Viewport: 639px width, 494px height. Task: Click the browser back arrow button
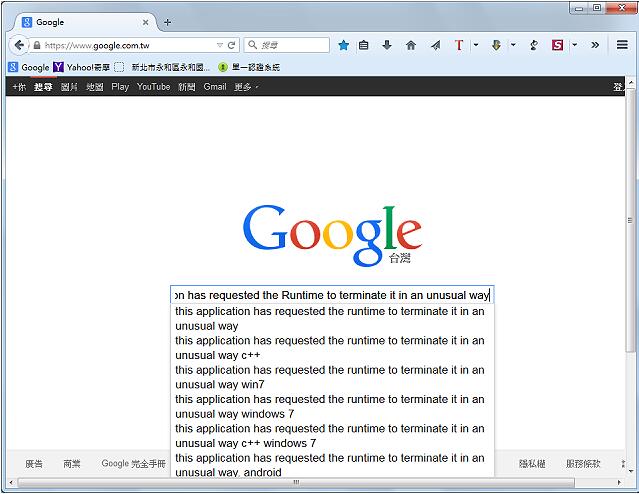coord(19,45)
